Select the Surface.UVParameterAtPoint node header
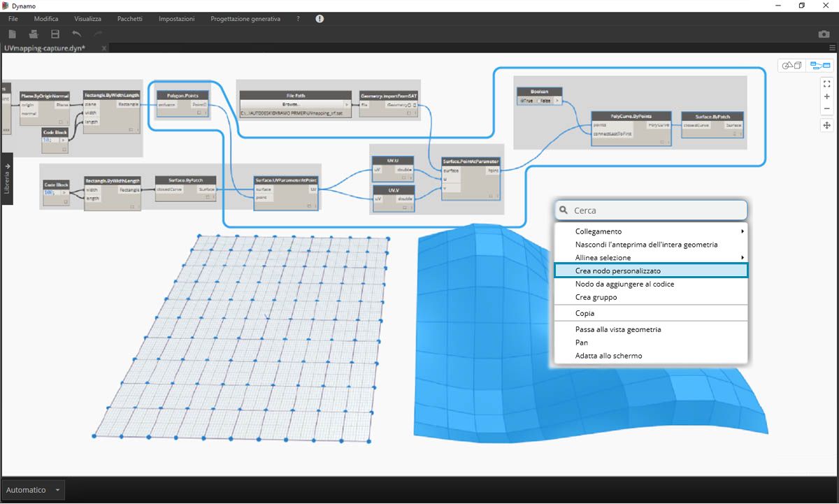This screenshot has width=839, height=504. pyautogui.click(x=286, y=180)
